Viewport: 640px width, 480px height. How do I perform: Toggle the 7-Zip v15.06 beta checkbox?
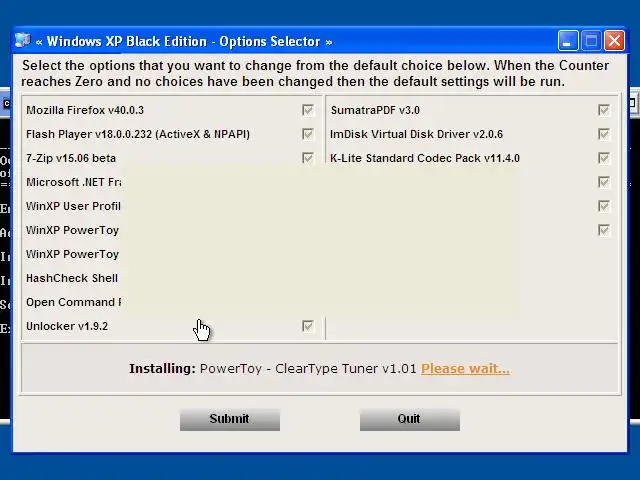point(308,158)
